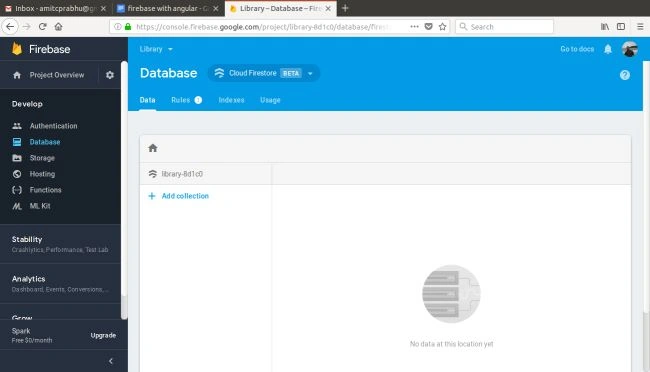This screenshot has height=372, width=650.
Task: Open Functions in the sidebar
Action: [x=46, y=190]
